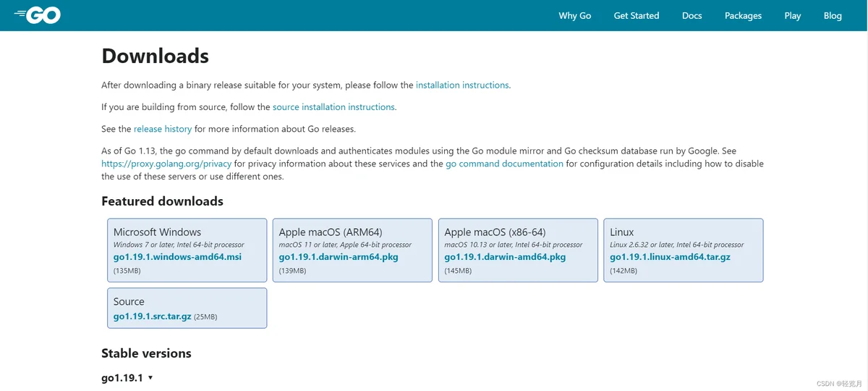Click the Stable versions heading
This screenshot has height=391, width=868.
point(146,353)
